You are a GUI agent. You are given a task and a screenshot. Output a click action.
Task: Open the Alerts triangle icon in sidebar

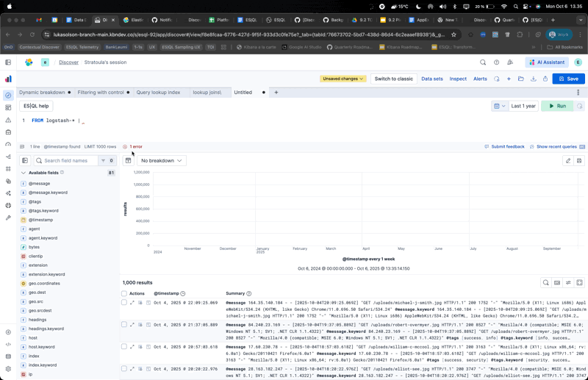coord(8,120)
